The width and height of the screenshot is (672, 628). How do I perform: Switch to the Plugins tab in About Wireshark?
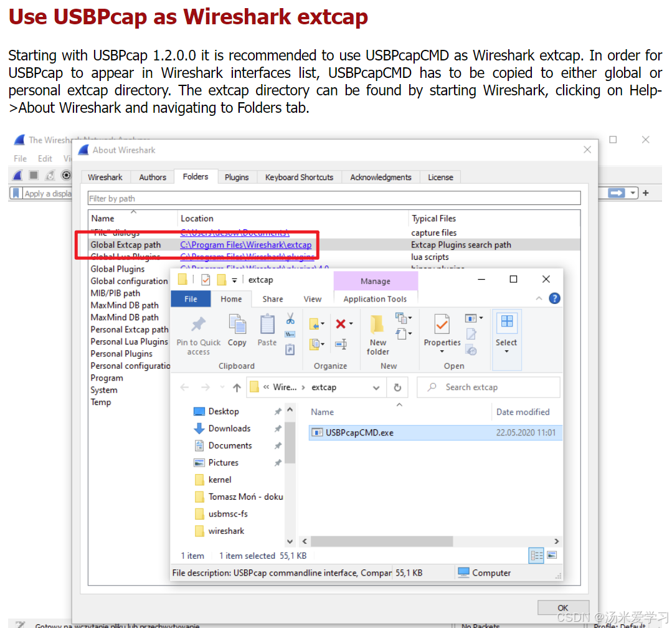[237, 177]
